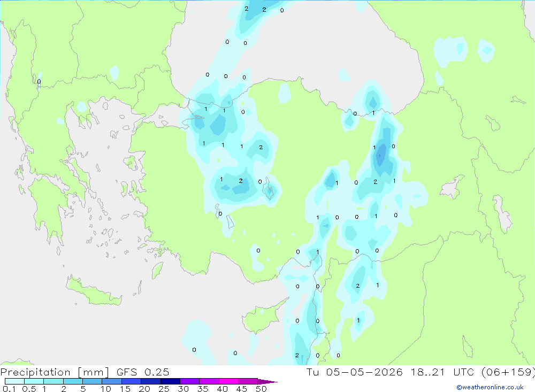Click the 'Precipitation [mm]' title text
Viewport: 535px width, 392px height.
coord(55,372)
